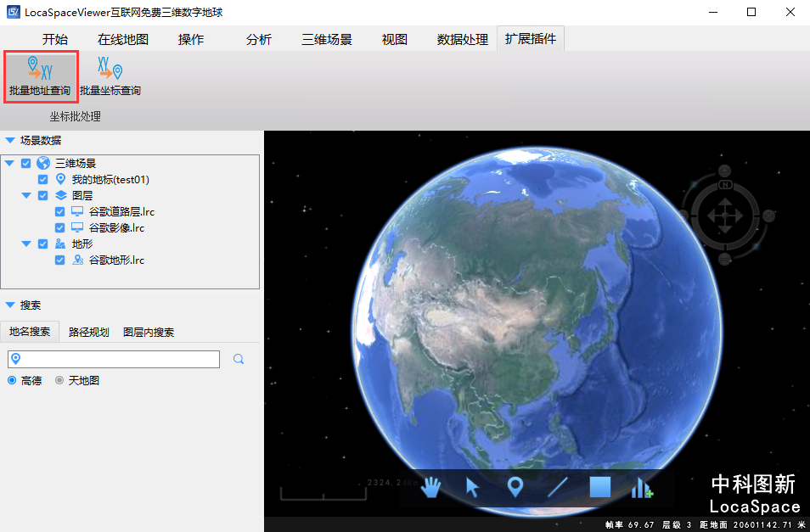Open the 数据处理 ribbon tab
Screen dimensions: 810x532
coord(462,40)
